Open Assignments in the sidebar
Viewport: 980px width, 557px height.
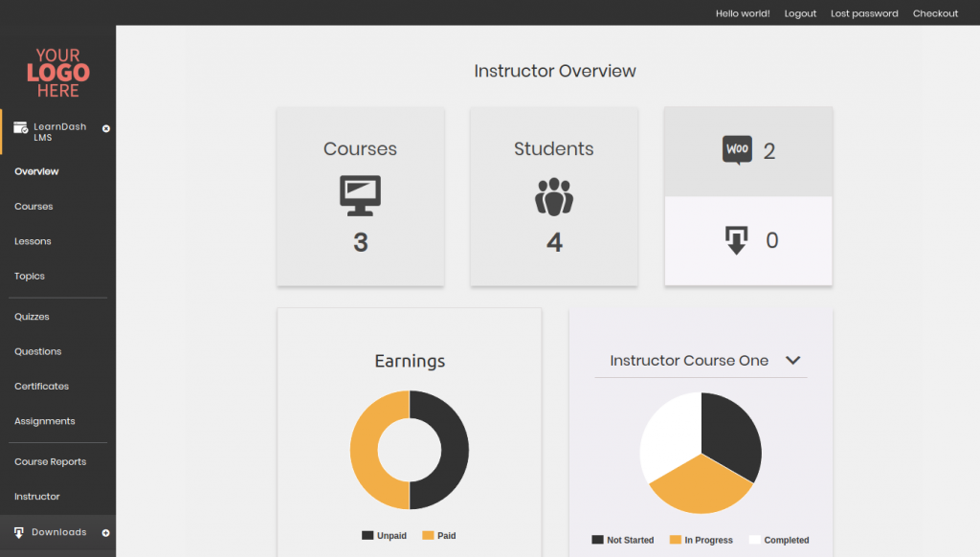pyautogui.click(x=44, y=421)
